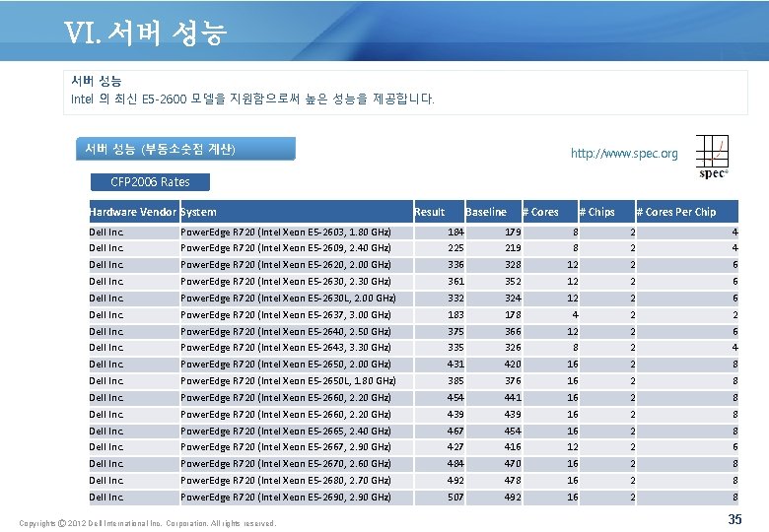Click the Intel E5-2600 description sentence
Viewport: 769px width, 532px height.
coord(252,99)
